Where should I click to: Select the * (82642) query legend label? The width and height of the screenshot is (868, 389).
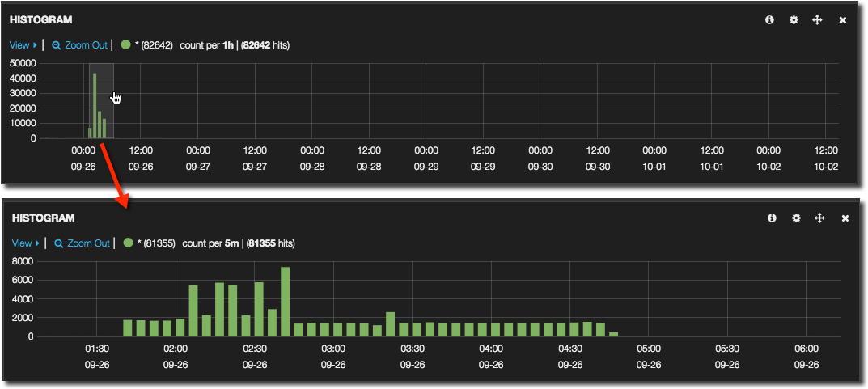[x=155, y=45]
